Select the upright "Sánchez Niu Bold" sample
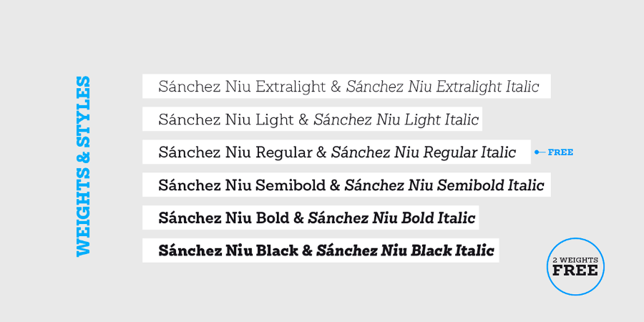Screen dimensions: 644x322 (222, 218)
